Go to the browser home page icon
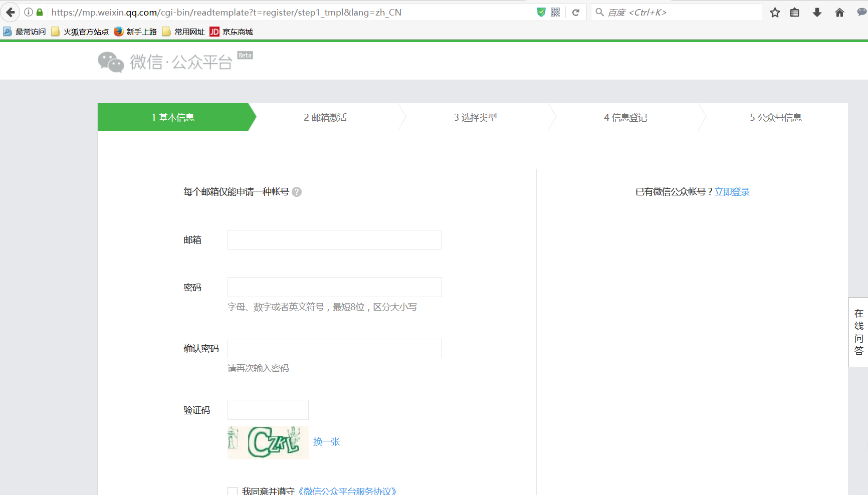 click(839, 13)
